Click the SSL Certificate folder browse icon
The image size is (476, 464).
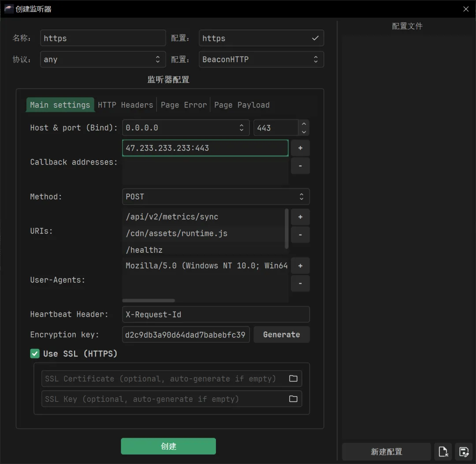pos(293,378)
